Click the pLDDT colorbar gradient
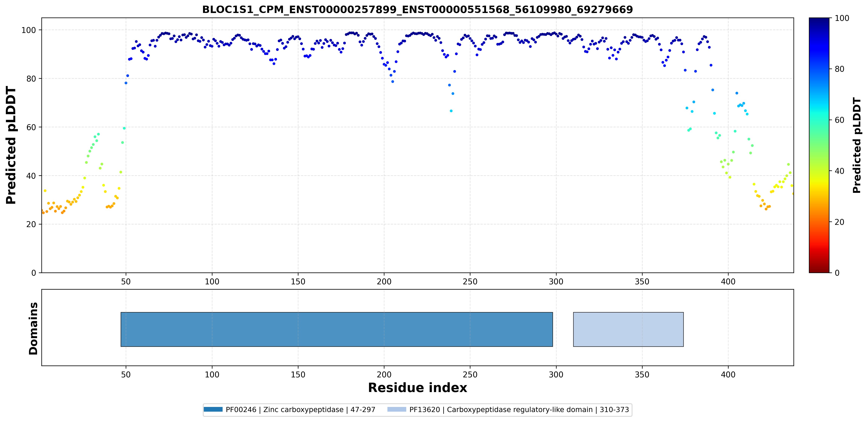Viewport: 868px width, 422px height. click(819, 145)
